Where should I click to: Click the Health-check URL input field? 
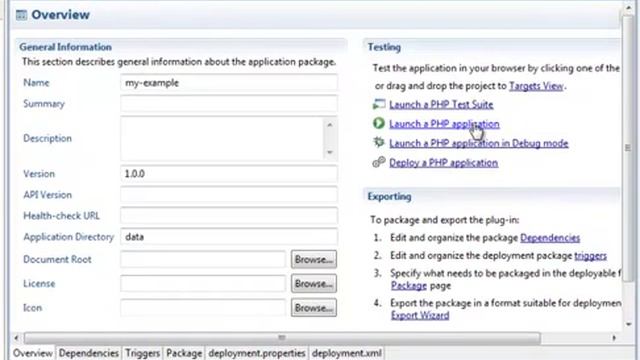[x=229, y=216]
